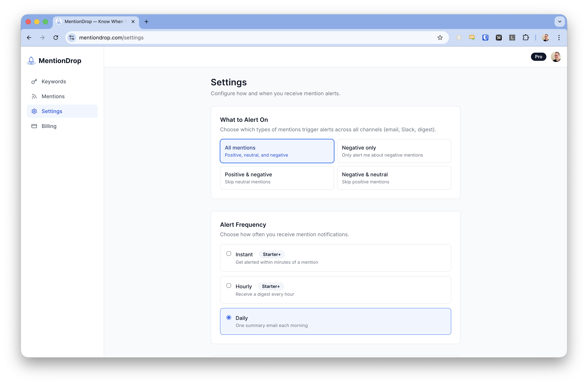
Task: Switch to the Settings sidebar item
Action: (x=52, y=111)
